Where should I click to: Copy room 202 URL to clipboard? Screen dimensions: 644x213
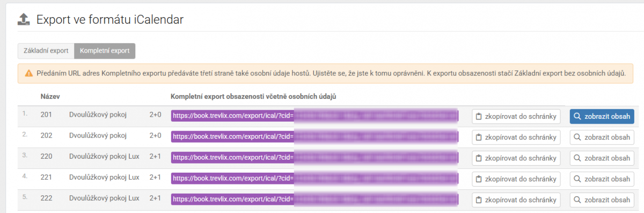pyautogui.click(x=516, y=137)
